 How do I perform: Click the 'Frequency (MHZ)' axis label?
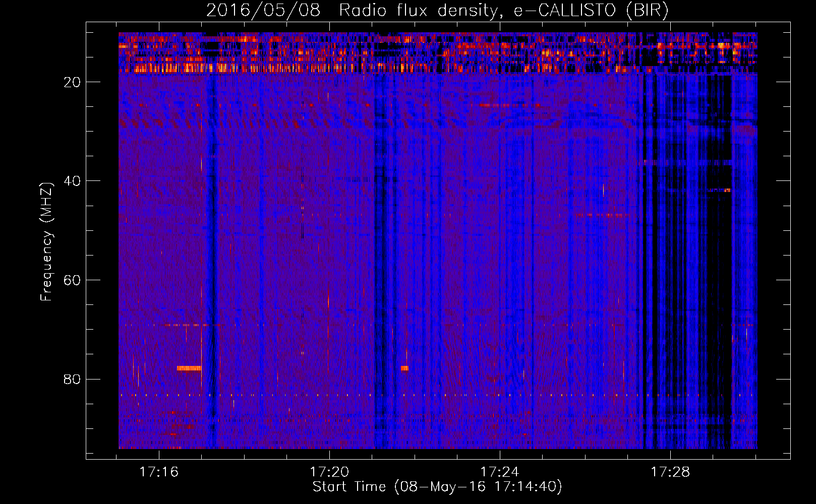[x=46, y=241]
